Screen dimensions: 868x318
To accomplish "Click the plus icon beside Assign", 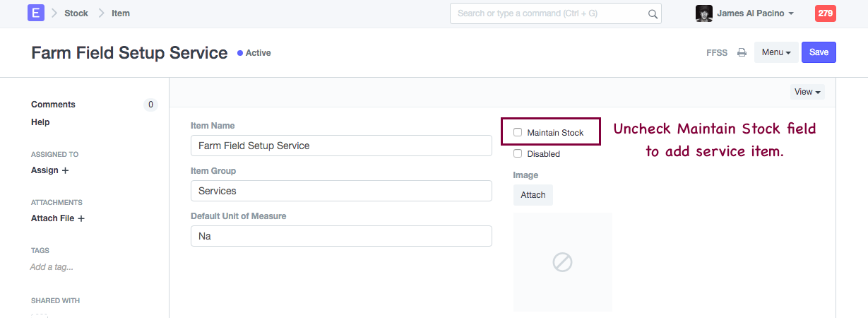I will pyautogui.click(x=66, y=170).
